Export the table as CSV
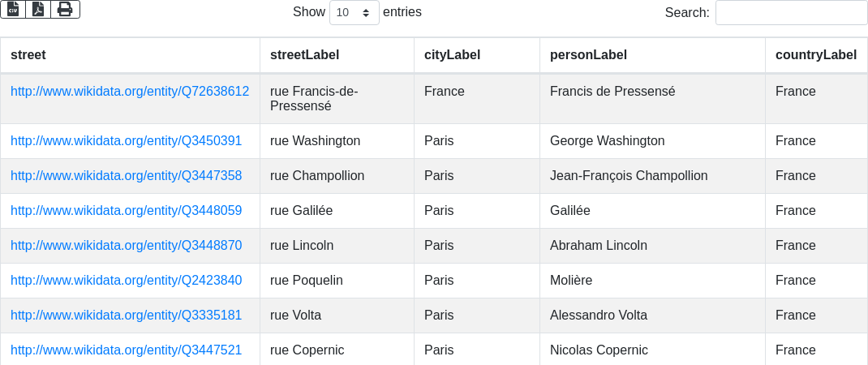Image resolution: width=868 pixels, height=365 pixels. point(13,9)
